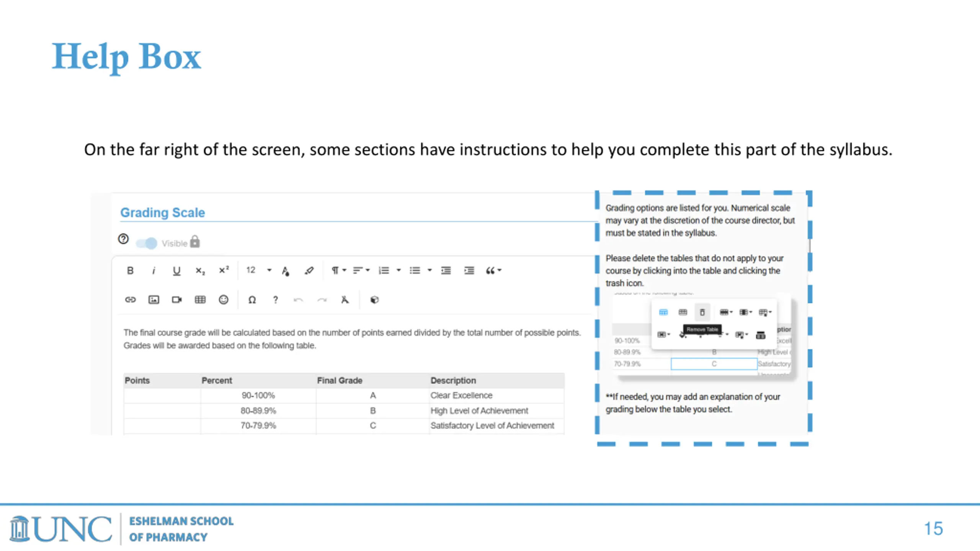The image size is (980, 551).
Task: Open the font size 12 dropdown
Action: pos(258,270)
